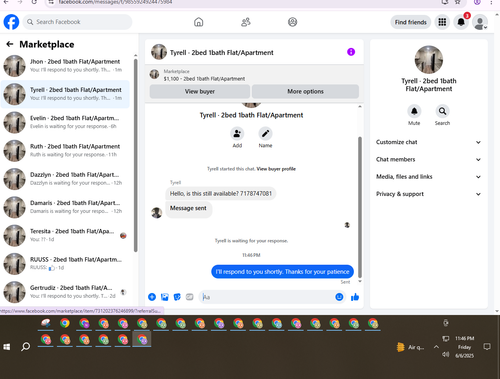Choose a GIF icon in composer
500x379 pixels.
tap(189, 297)
